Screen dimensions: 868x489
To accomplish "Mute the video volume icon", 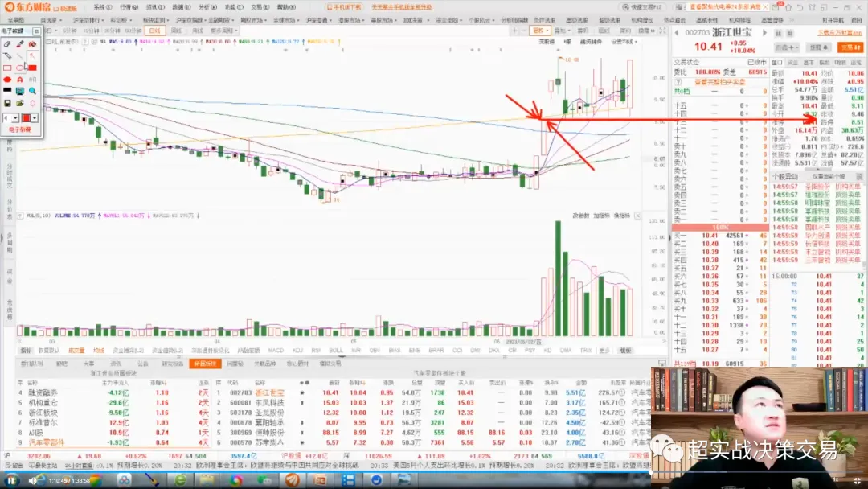I will [33, 481].
